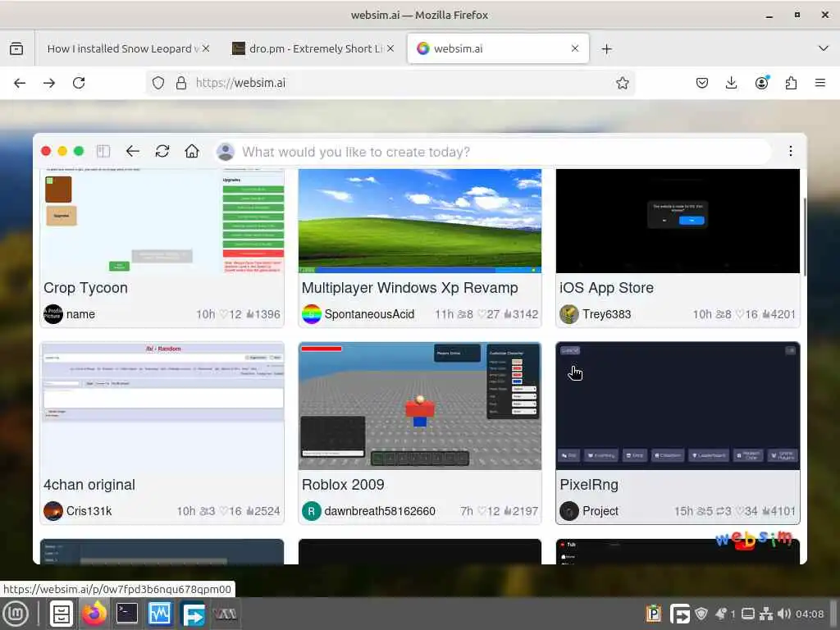Open the 4chan original thumbnail
Screen dimensions: 840x630
pos(162,406)
